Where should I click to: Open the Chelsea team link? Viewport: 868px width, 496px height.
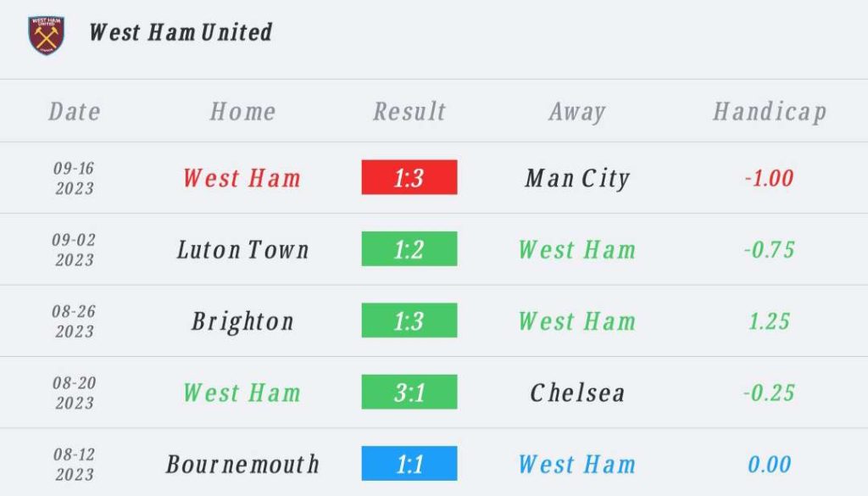click(x=577, y=393)
